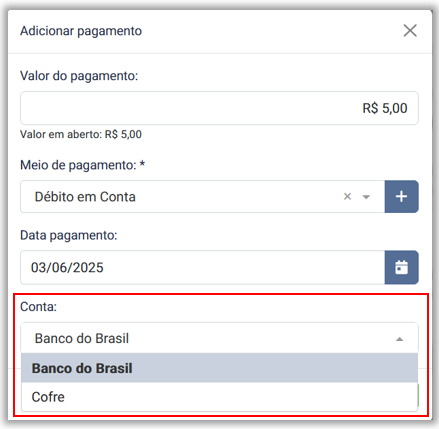Screen dimensions: 439x429
Task: Click the R$ 5,00 amount value
Action: tap(385, 108)
